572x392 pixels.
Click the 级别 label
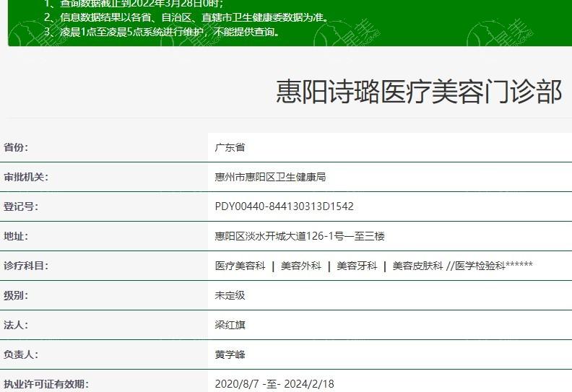[x=16, y=295]
